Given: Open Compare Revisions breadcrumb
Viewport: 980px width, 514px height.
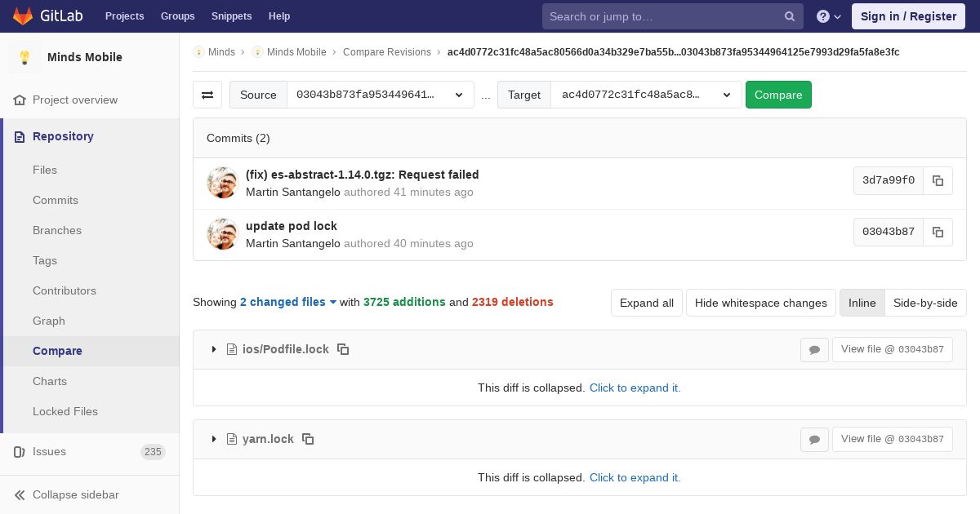Looking at the screenshot, I should click(387, 52).
